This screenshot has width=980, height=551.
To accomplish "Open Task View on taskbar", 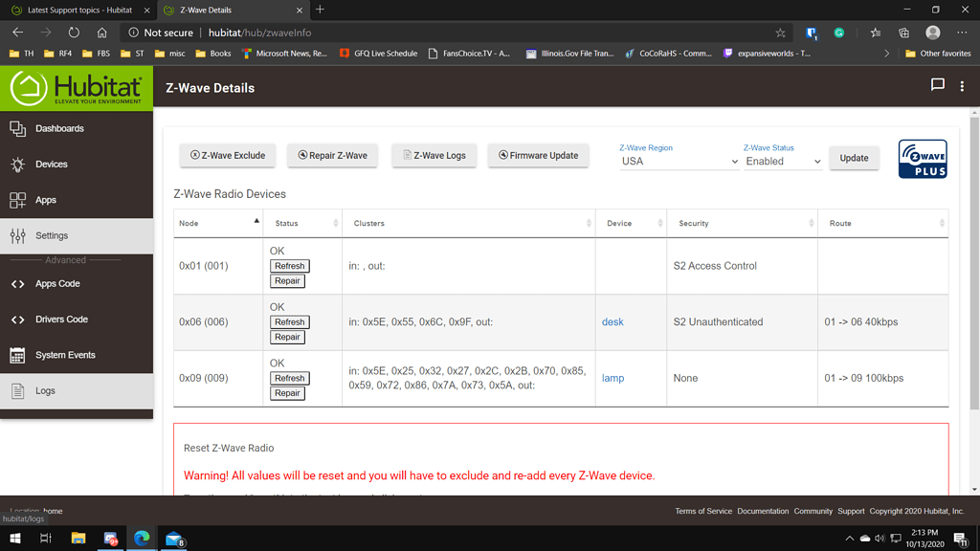I will 46,538.
